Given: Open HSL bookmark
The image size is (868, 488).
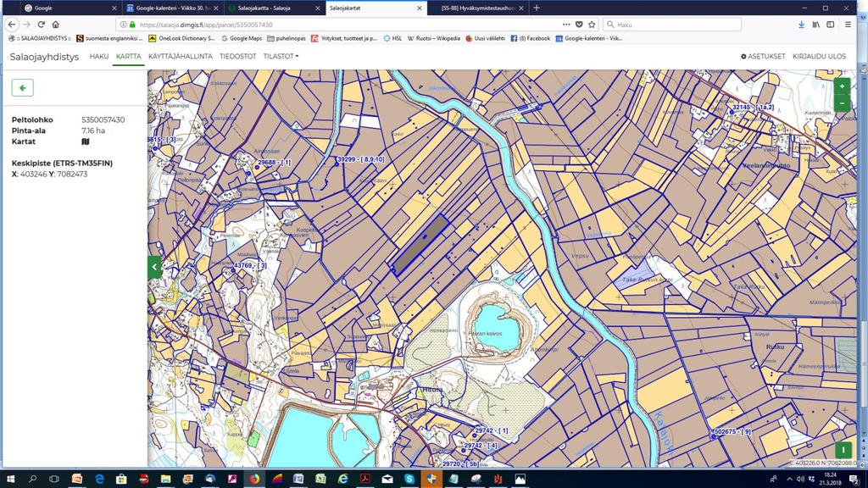Looking at the screenshot, I should [392, 38].
